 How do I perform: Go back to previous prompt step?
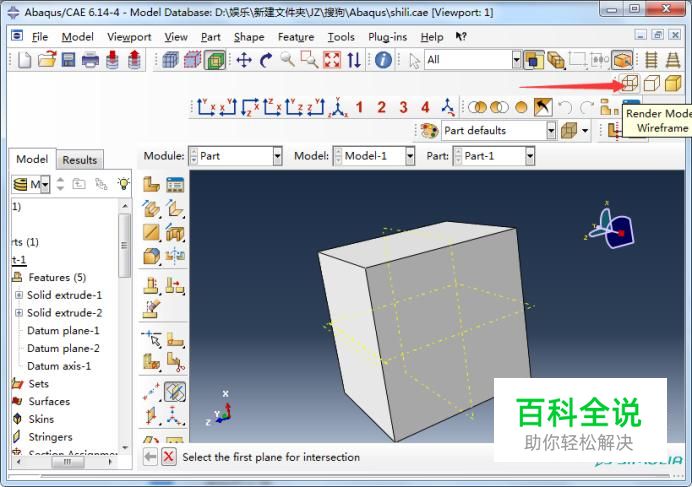pyautogui.click(x=150, y=457)
